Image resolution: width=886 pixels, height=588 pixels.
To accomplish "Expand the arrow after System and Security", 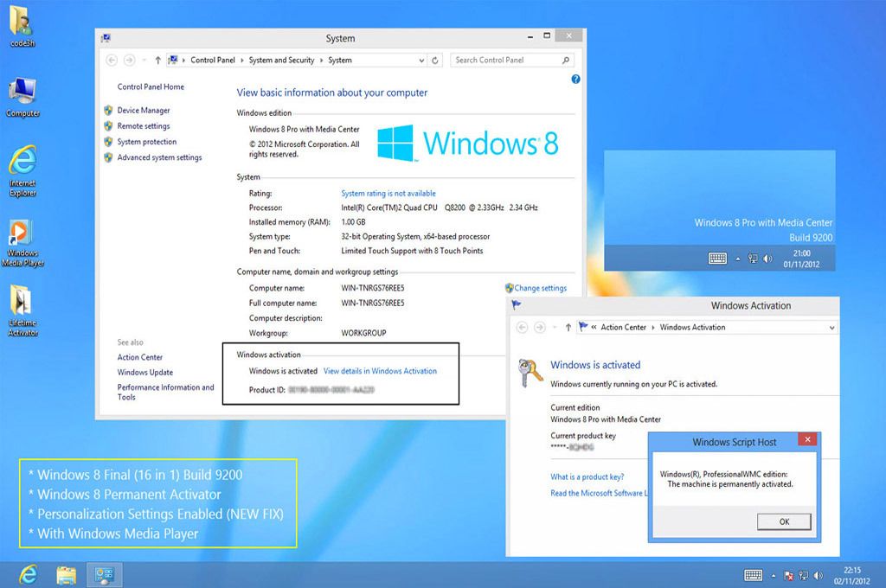I will pos(321,60).
